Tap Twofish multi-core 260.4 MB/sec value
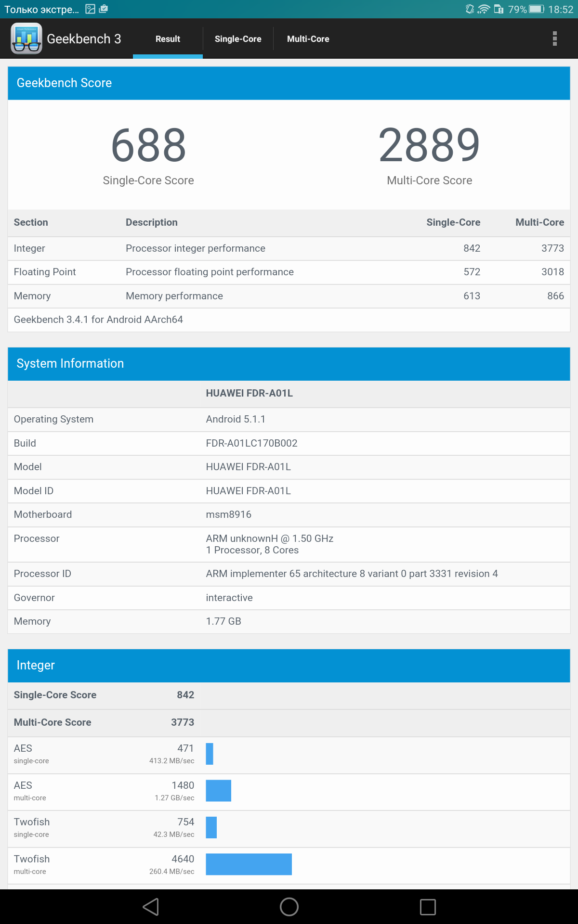Image resolution: width=578 pixels, height=924 pixels. pyautogui.click(x=172, y=872)
